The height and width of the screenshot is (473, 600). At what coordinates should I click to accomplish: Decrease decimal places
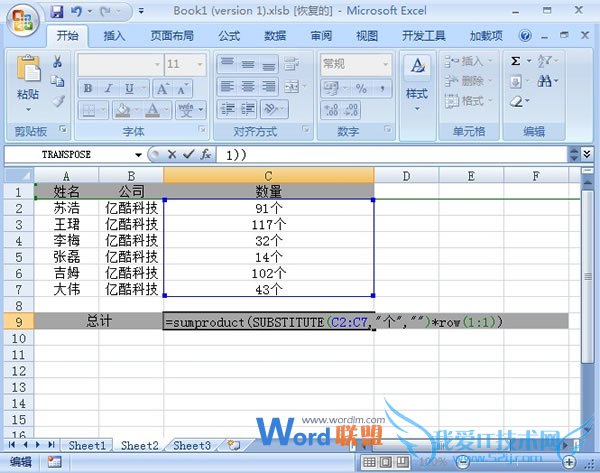(x=351, y=110)
